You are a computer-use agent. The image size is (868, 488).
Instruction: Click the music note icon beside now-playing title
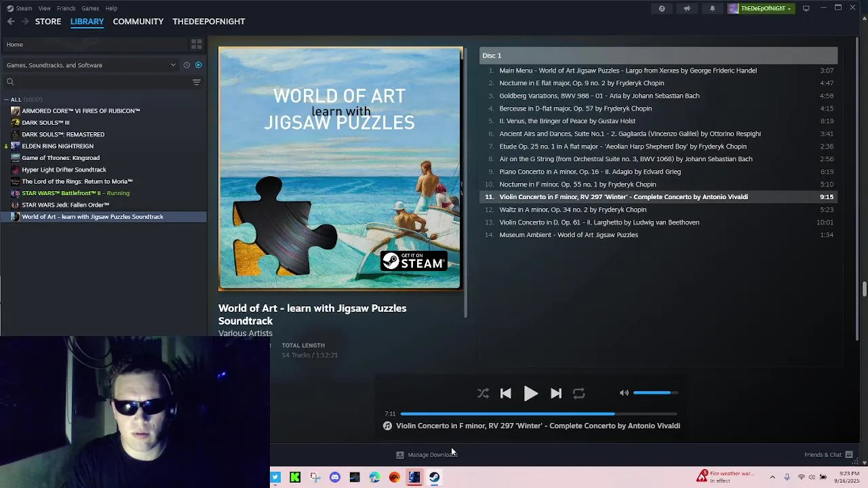pyautogui.click(x=387, y=426)
